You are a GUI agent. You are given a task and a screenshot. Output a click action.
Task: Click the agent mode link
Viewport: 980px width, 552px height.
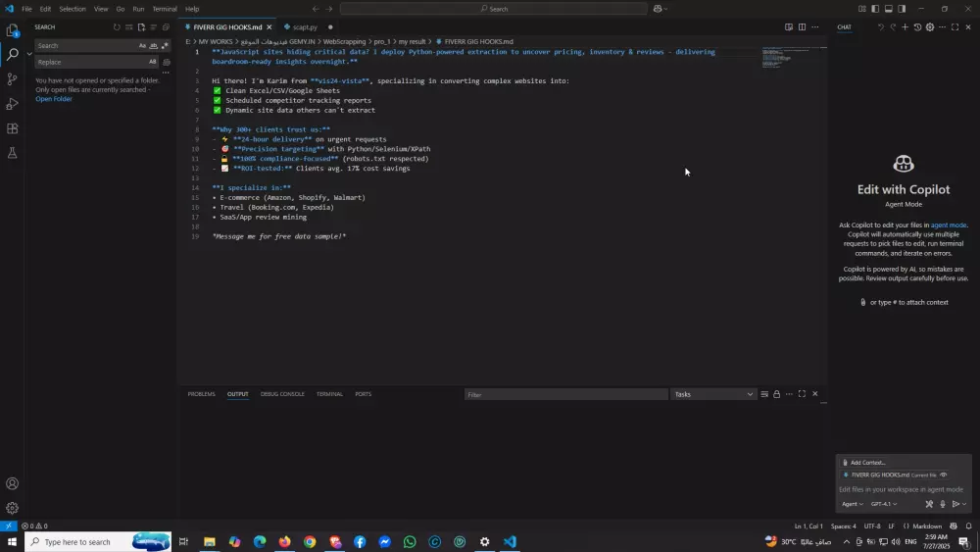coord(948,226)
